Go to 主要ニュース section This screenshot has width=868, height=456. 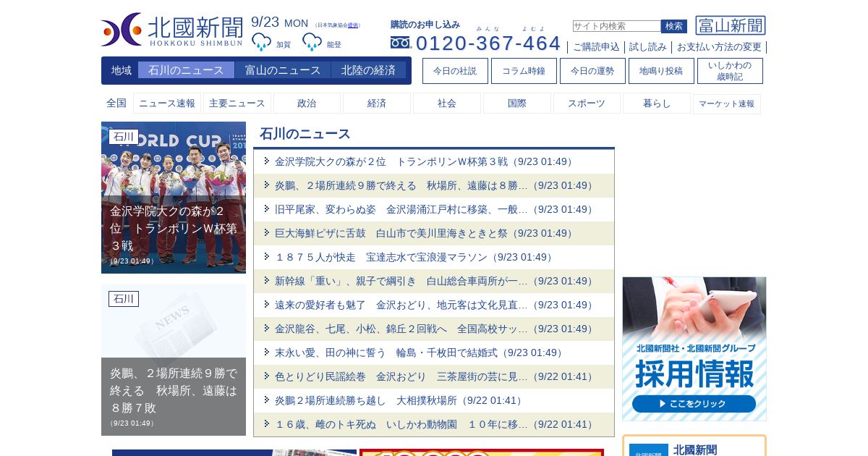point(237,104)
